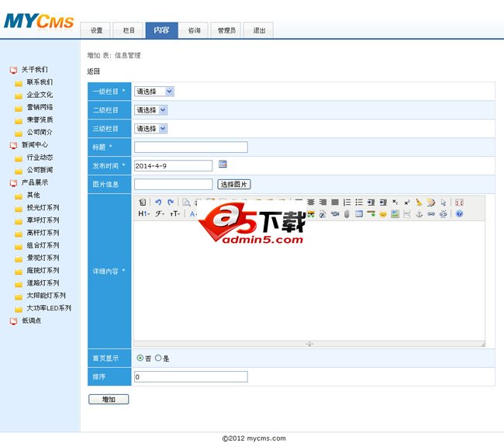Open the 栏目 tab
Screen dimensions: 504x447
point(129,30)
